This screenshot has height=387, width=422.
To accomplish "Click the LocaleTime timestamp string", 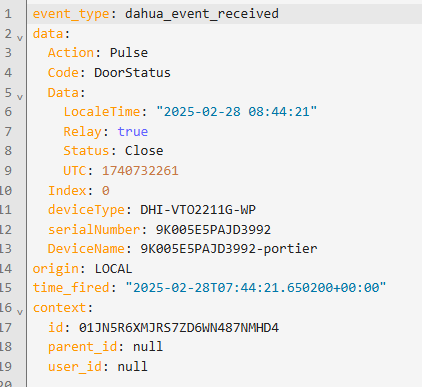I will pos(237,112).
